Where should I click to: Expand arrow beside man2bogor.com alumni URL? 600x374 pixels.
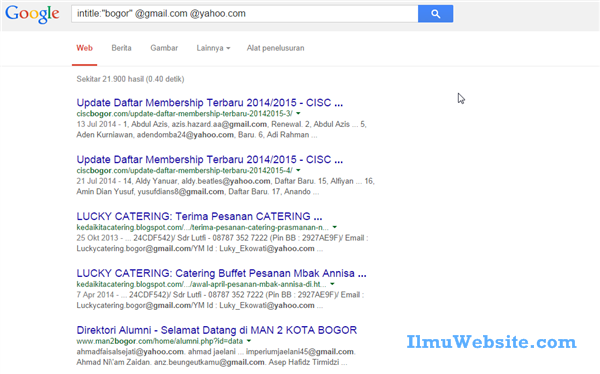point(249,341)
